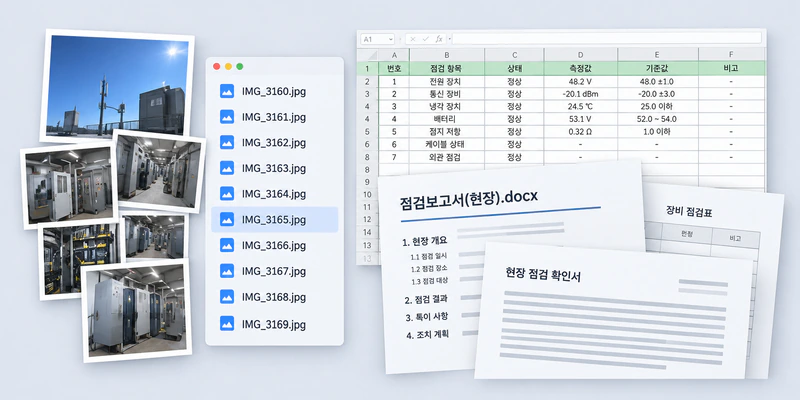Select the picture icon of IMG_3162.jpg
This screenshot has height=400, width=800.
tap(227, 142)
